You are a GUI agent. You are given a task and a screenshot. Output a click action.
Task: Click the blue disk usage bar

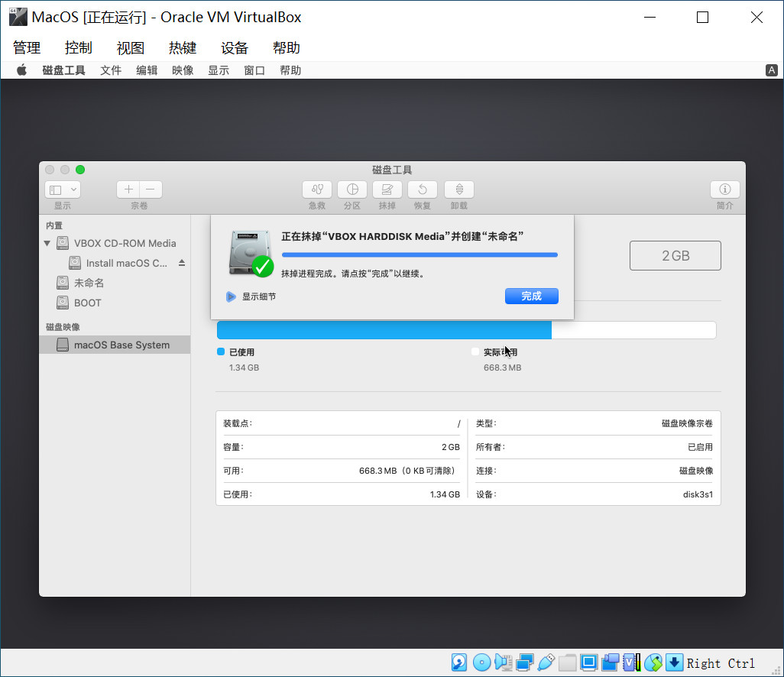tap(384, 330)
